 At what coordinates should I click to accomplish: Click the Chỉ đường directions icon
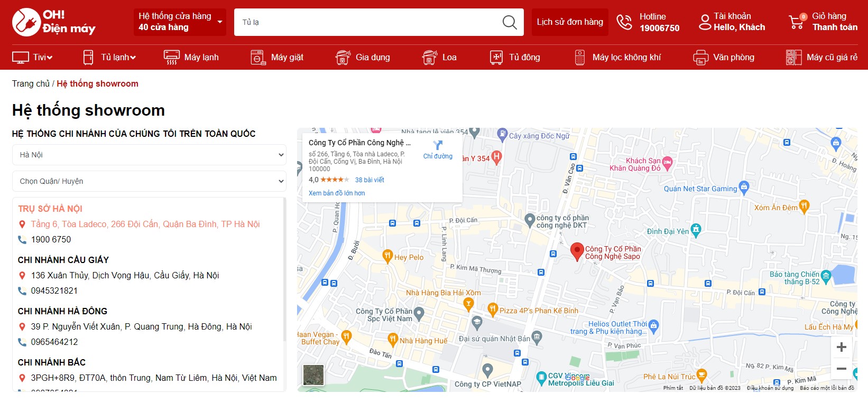pyautogui.click(x=438, y=145)
